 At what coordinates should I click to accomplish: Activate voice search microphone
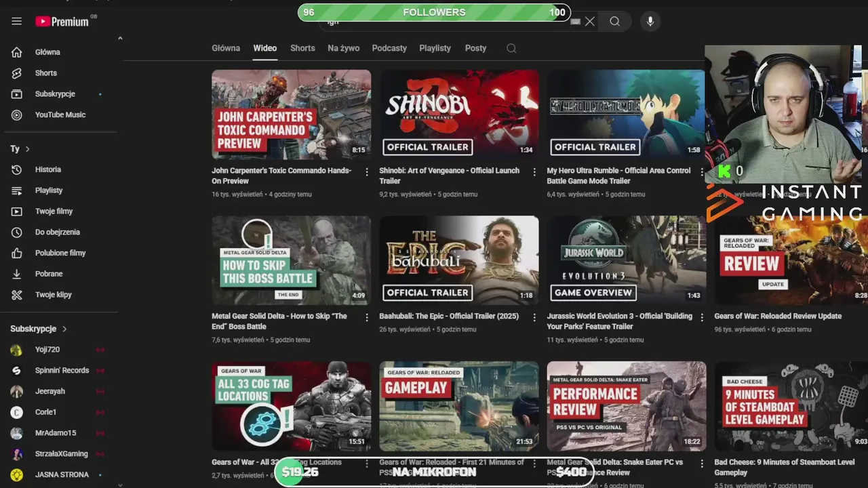click(650, 22)
